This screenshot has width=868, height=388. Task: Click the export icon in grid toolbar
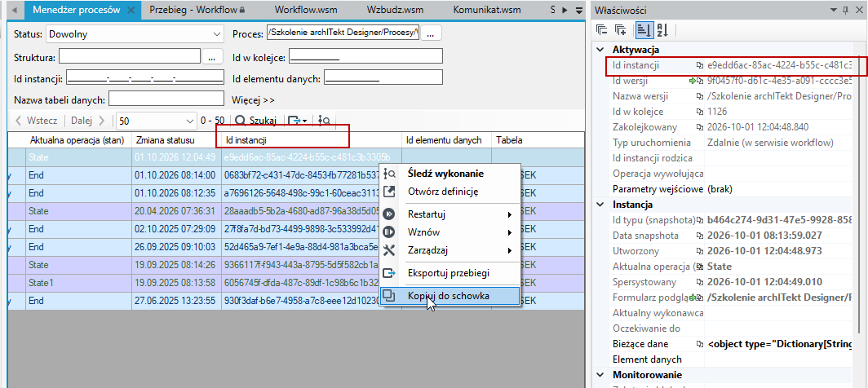(x=295, y=121)
